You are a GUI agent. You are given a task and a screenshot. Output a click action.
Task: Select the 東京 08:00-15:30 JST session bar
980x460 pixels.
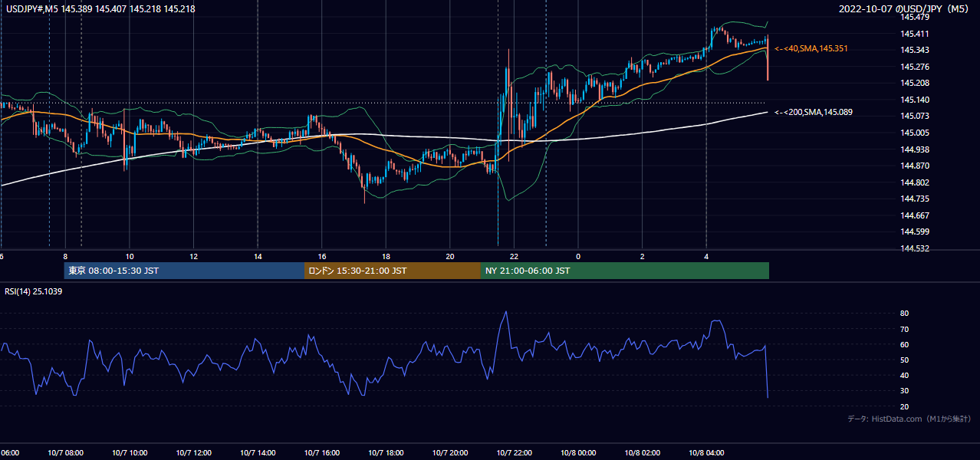[x=185, y=271]
